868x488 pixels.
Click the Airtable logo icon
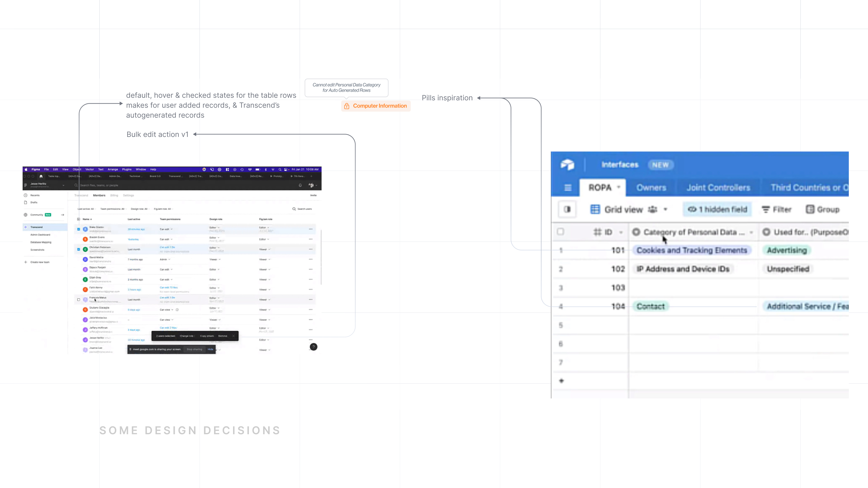pyautogui.click(x=567, y=165)
